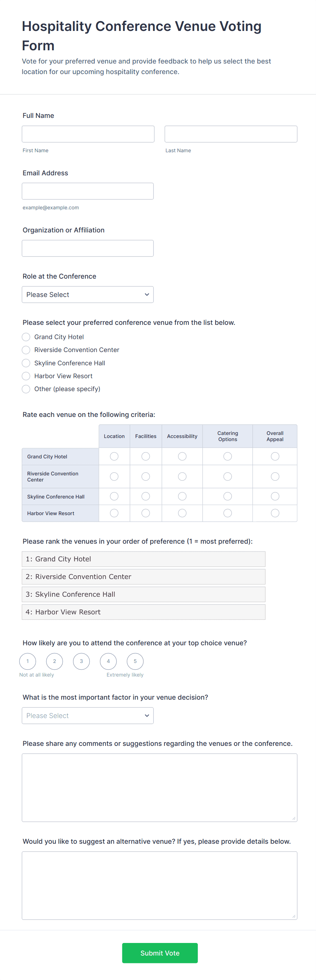This screenshot has width=316, height=980.
Task: Select Skyline Conference Hall radio option
Action: click(x=26, y=363)
